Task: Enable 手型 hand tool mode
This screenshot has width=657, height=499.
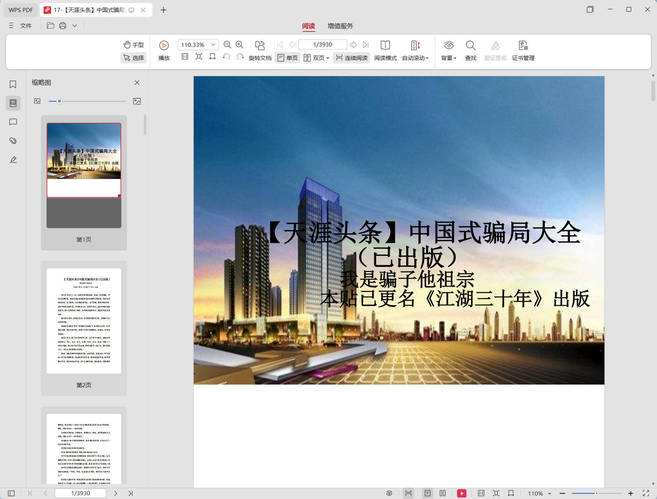Action: pyautogui.click(x=133, y=45)
